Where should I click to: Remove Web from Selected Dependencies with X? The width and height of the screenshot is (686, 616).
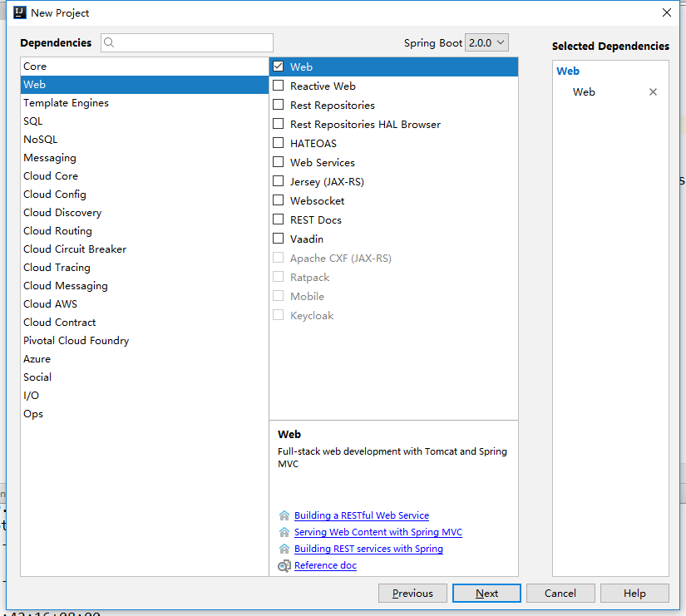coord(653,92)
